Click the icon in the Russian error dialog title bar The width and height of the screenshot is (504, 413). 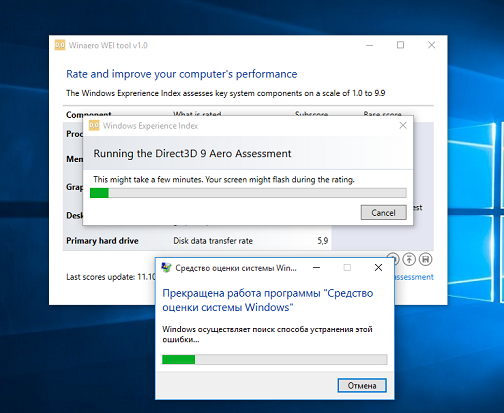click(x=166, y=268)
